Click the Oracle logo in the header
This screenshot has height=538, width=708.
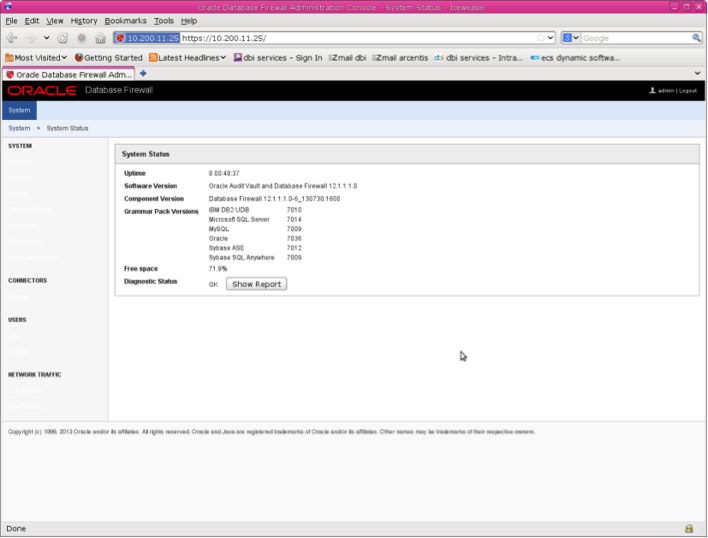point(42,90)
